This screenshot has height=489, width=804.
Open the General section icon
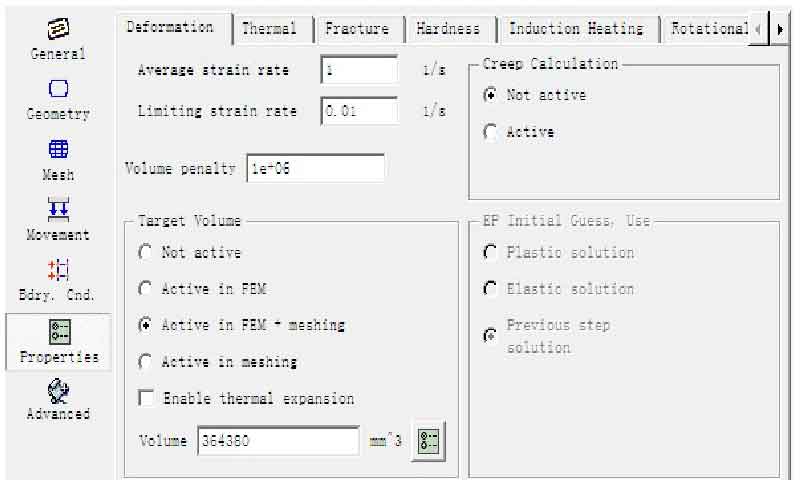click(x=58, y=29)
